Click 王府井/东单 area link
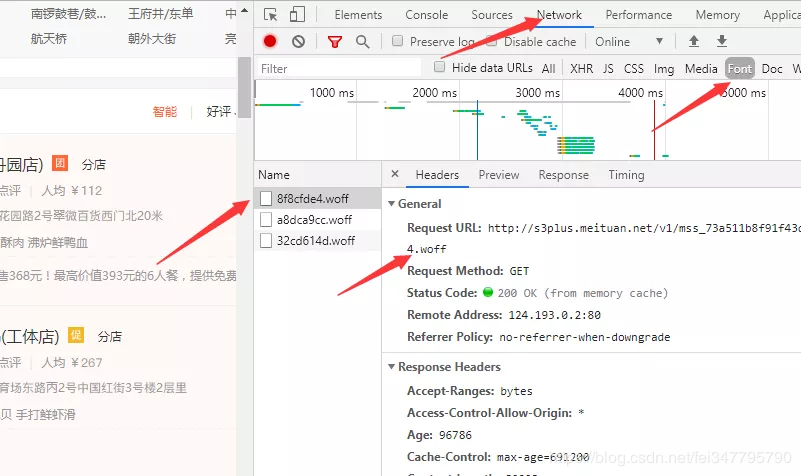The image size is (801, 476). coord(160,14)
